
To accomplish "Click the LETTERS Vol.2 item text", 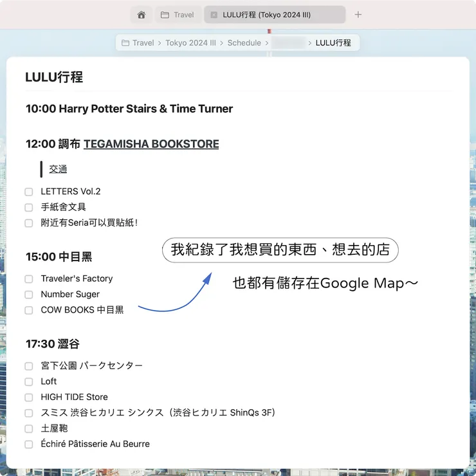I will click(x=71, y=191).
